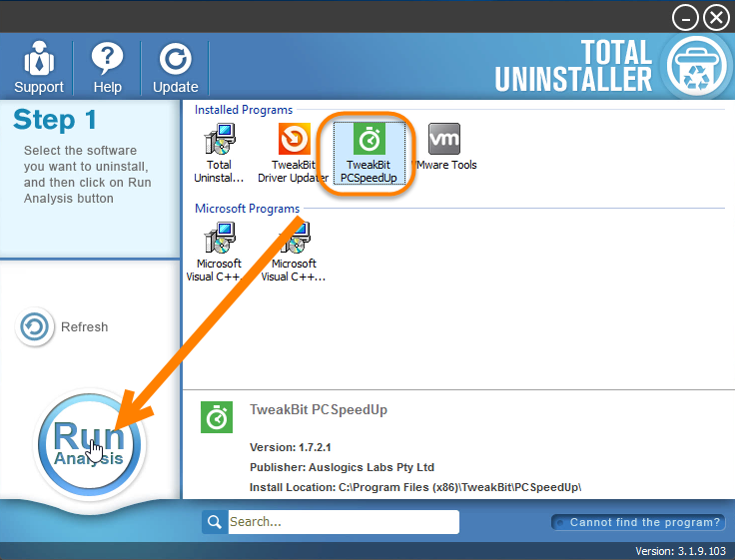Click the magnifier search icon
This screenshot has height=560, width=735.
[x=215, y=522]
